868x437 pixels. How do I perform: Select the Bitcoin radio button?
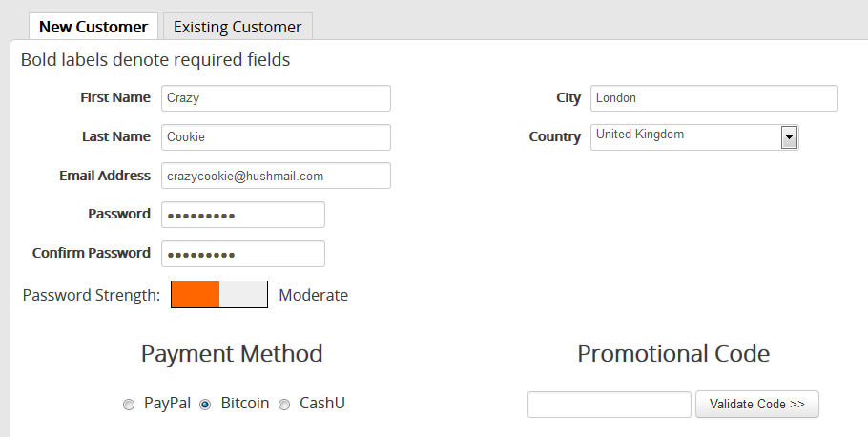click(205, 405)
